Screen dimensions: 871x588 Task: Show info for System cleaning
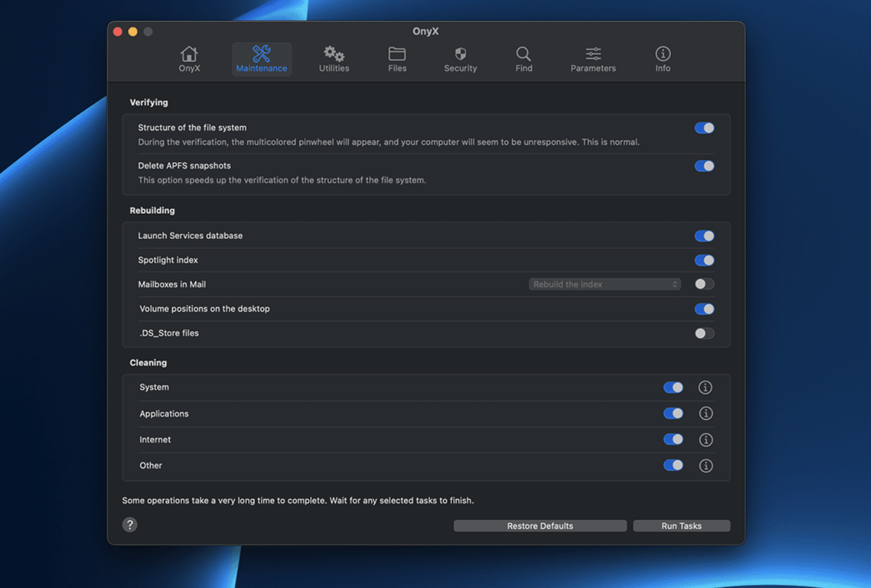(x=705, y=387)
